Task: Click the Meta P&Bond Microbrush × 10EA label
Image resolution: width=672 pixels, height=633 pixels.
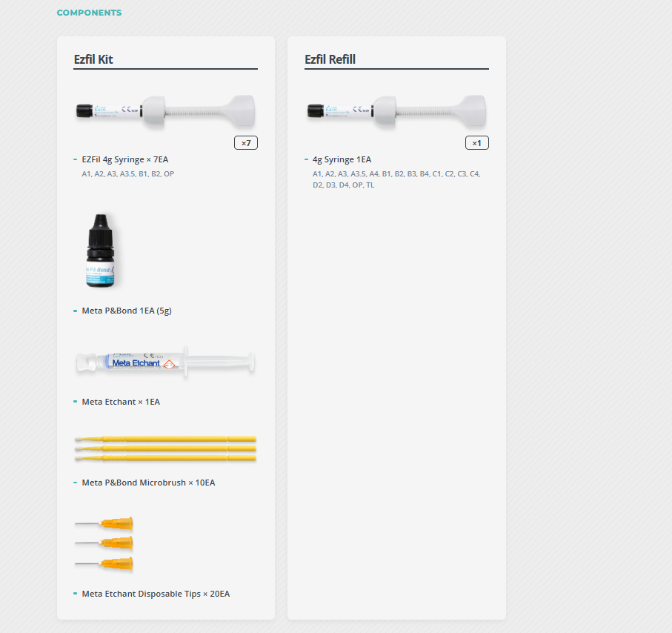Action: 148,483
